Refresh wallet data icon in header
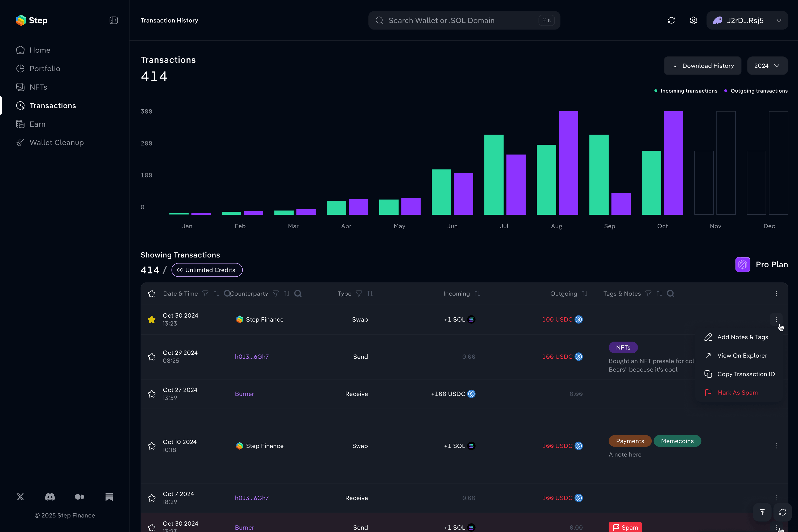Viewport: 798px width, 532px height. coord(671,20)
